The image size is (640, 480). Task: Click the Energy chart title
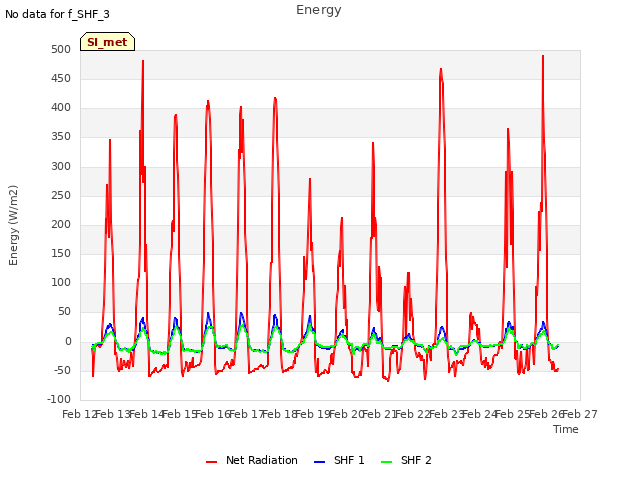tap(319, 10)
